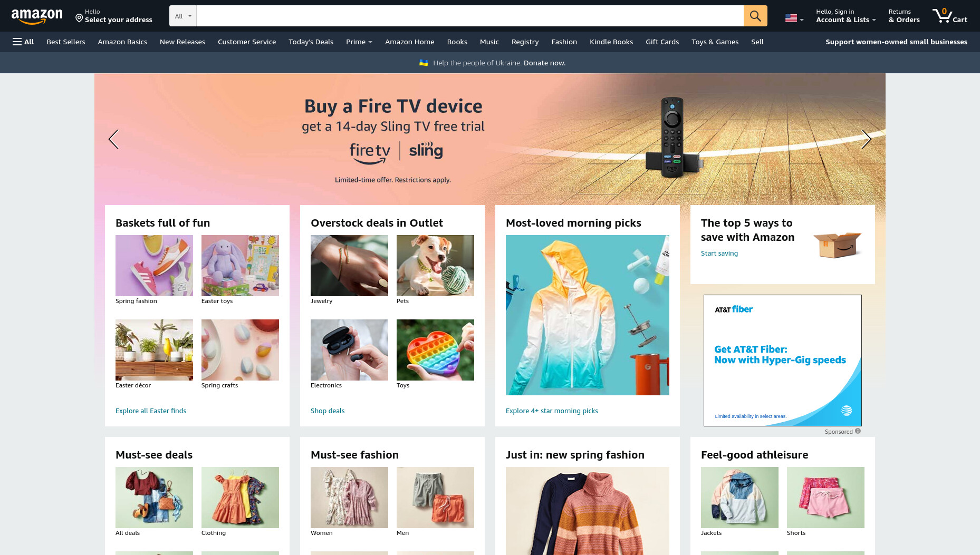Click the location pin address selector
980x555 pixels.
[114, 16]
